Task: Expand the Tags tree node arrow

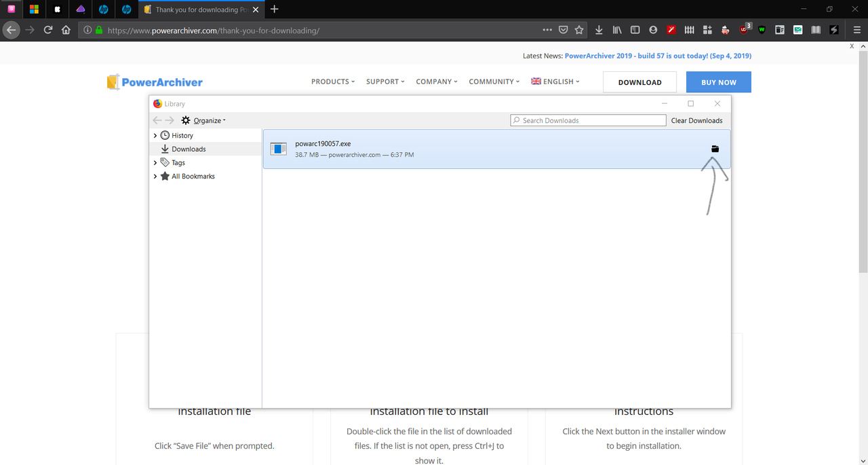Action: coord(155,163)
